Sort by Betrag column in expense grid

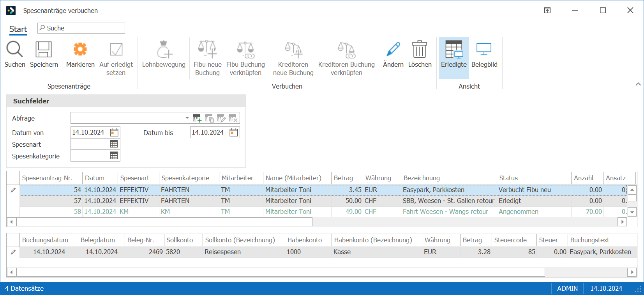coord(347,178)
